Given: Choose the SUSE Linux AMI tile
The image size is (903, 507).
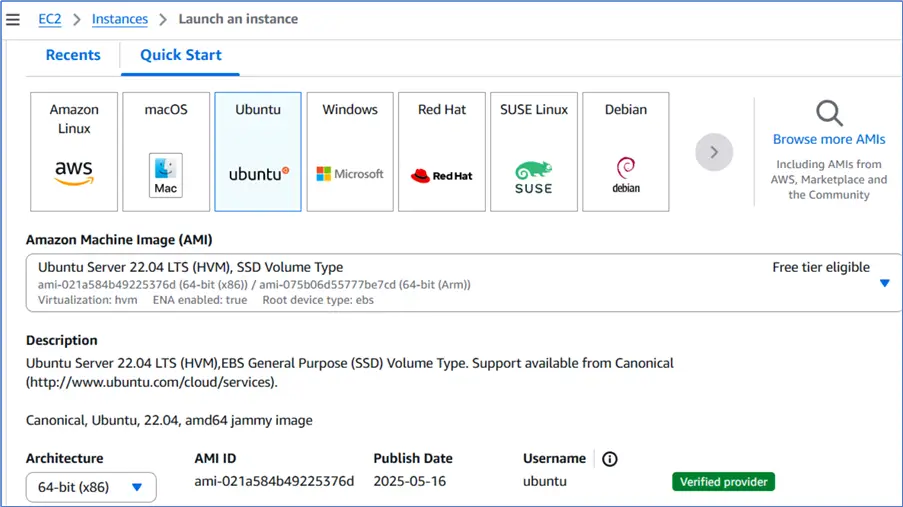Looking at the screenshot, I should (x=534, y=152).
